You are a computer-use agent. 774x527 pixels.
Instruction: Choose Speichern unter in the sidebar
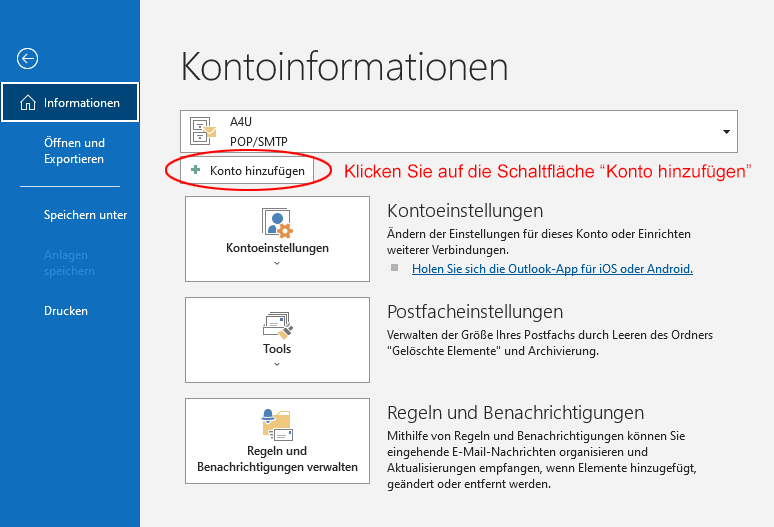[85, 215]
